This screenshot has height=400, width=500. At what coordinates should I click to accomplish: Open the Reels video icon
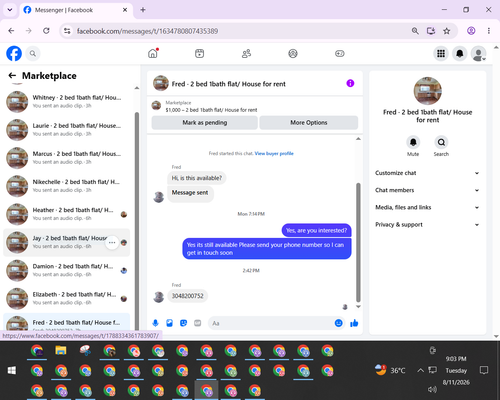coord(199,53)
